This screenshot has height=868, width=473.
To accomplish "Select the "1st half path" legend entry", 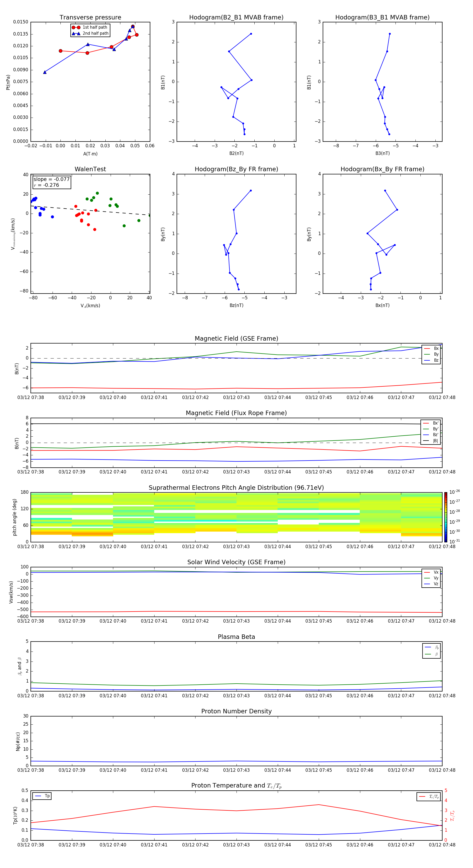I will (90, 27).
